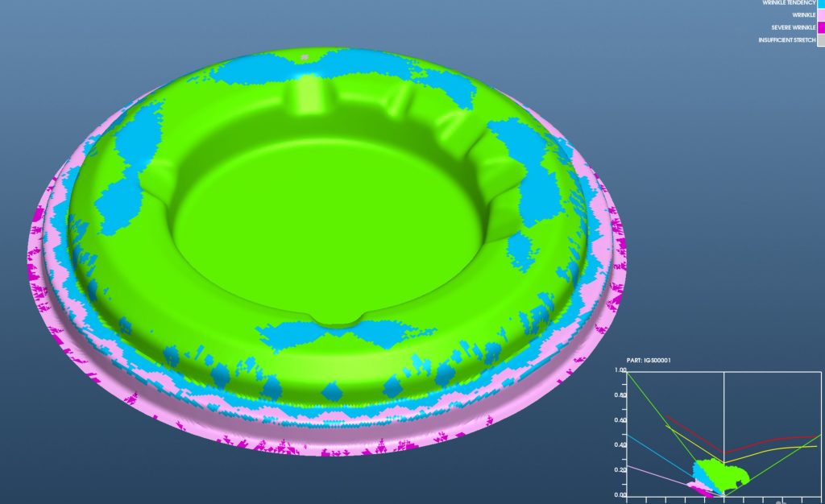Click the light pink Wrinkle legend swatch

821,14
